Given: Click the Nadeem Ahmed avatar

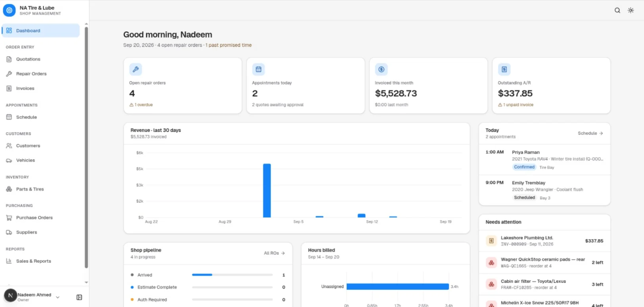Looking at the screenshot, I should click(10, 296).
